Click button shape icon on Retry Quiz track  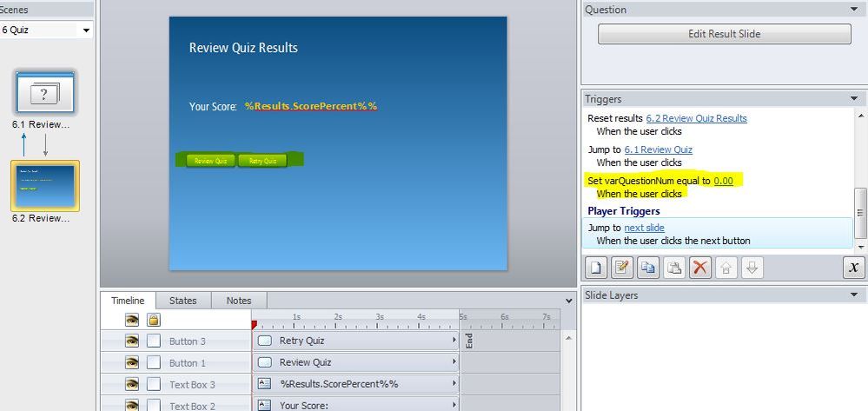coord(265,341)
